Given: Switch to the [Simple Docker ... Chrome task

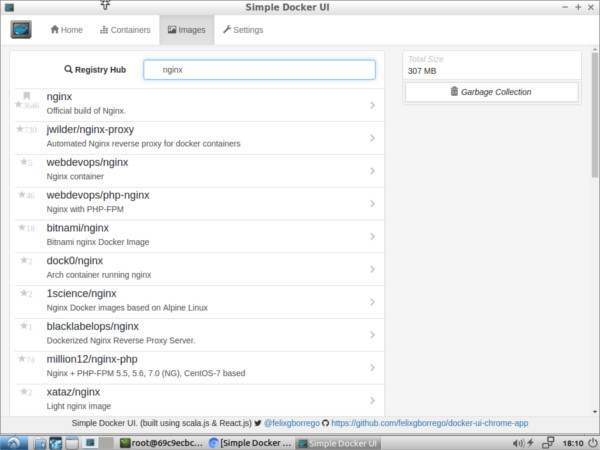Looking at the screenshot, I should click(251, 443).
